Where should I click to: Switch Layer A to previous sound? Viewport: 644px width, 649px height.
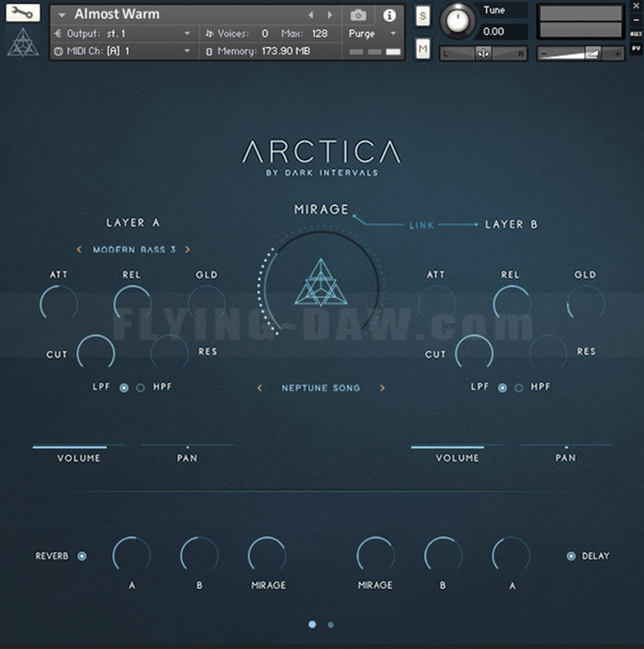[x=79, y=249]
